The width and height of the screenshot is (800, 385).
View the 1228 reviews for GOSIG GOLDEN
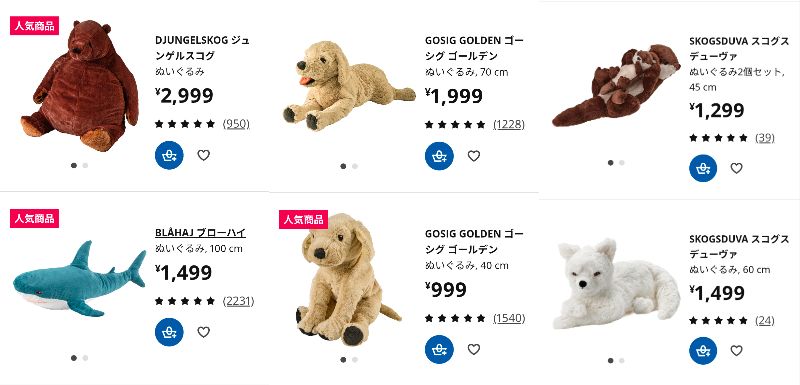pos(509,124)
